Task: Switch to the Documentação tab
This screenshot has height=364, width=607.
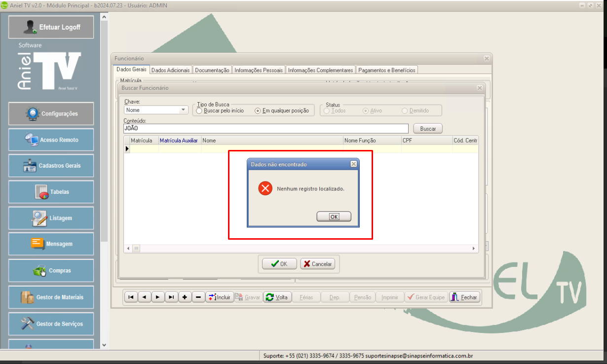Action: point(212,70)
